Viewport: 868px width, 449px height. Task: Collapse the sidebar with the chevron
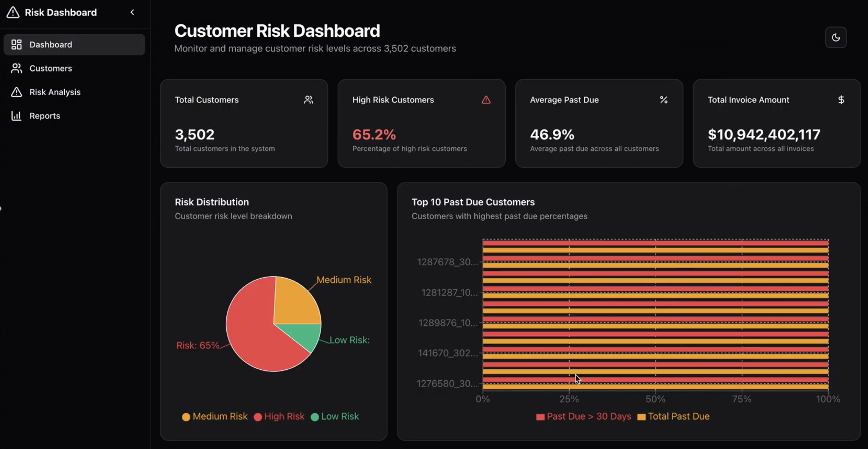(x=132, y=12)
